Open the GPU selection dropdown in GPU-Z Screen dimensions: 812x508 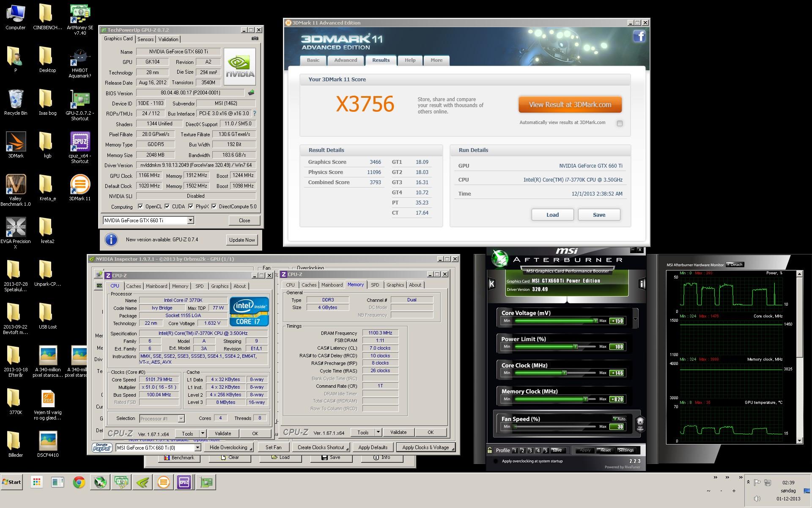tap(190, 220)
